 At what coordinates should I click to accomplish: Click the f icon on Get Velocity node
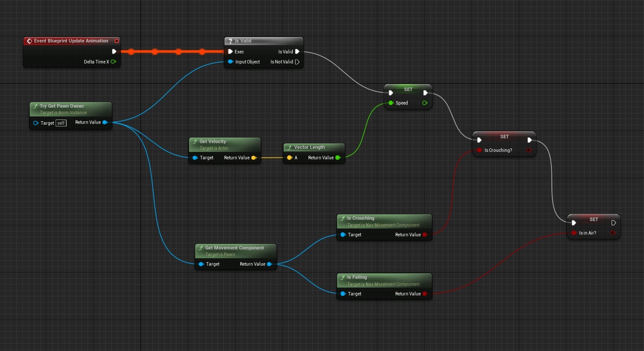tap(196, 141)
